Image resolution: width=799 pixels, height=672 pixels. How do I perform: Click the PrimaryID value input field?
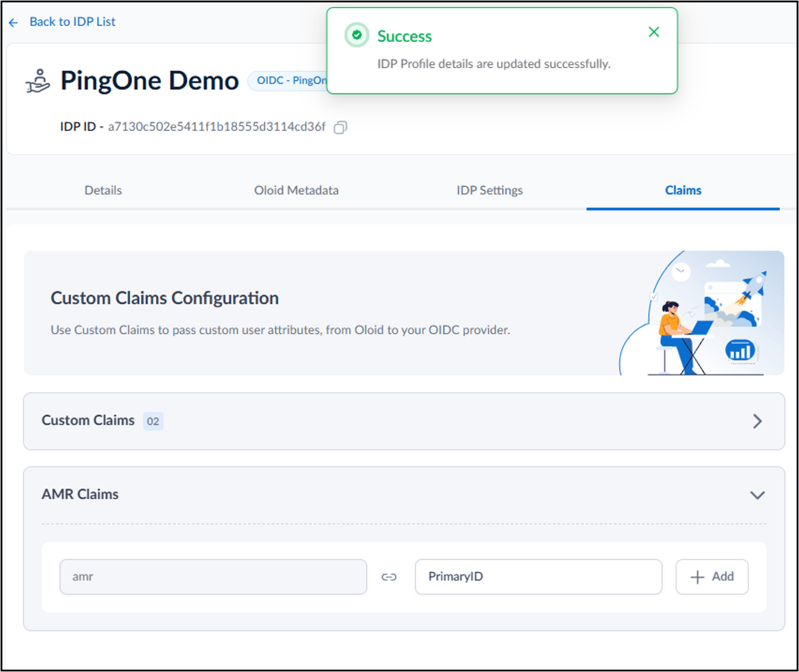(x=538, y=577)
